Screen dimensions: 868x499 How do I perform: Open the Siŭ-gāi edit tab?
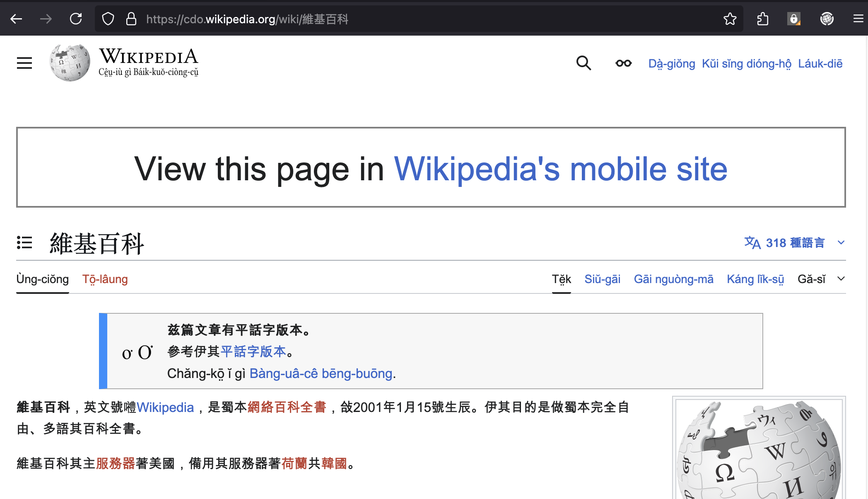(x=602, y=279)
